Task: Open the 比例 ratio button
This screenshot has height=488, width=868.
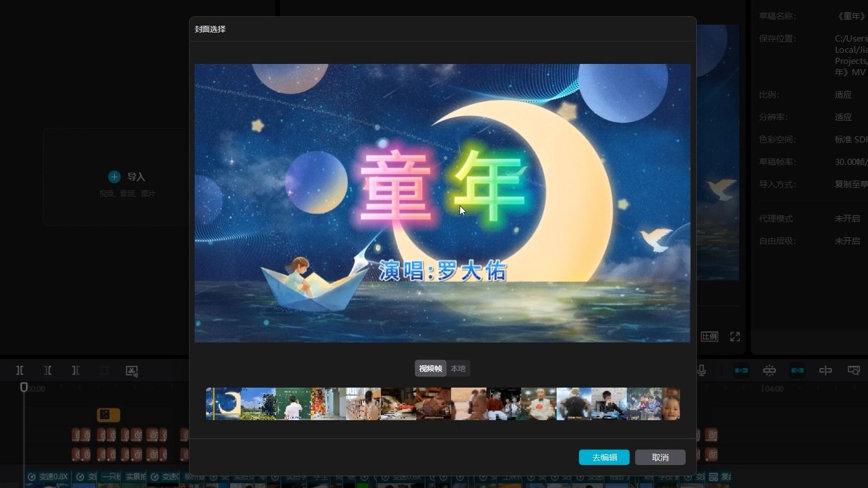Action: pos(709,337)
